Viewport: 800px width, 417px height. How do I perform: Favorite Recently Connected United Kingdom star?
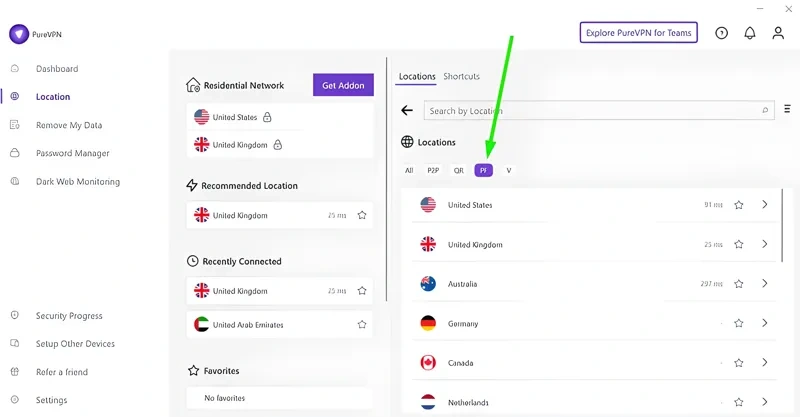click(362, 291)
